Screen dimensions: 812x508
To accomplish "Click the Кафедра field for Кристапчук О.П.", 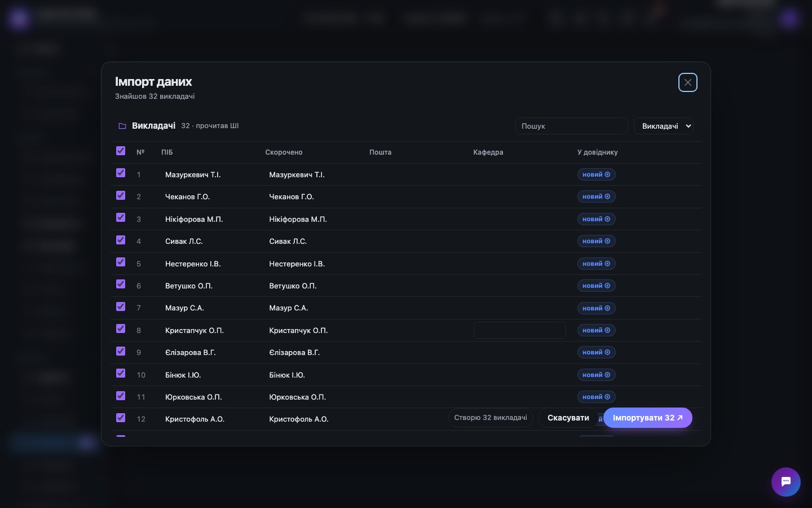I will 519,330.
